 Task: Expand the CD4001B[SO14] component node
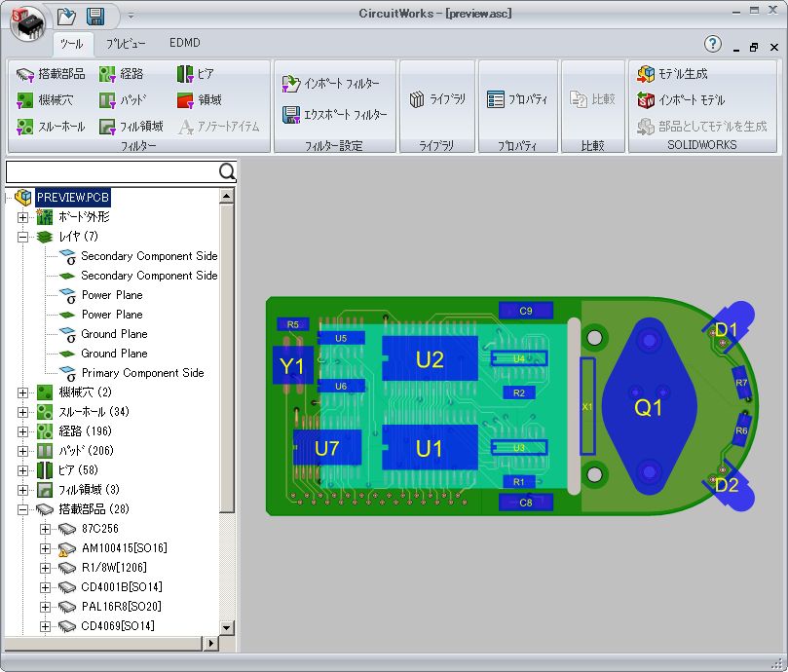click(45, 587)
